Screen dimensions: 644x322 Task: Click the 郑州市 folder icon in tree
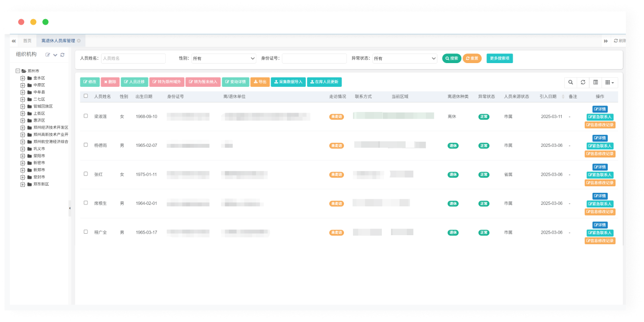(x=24, y=71)
